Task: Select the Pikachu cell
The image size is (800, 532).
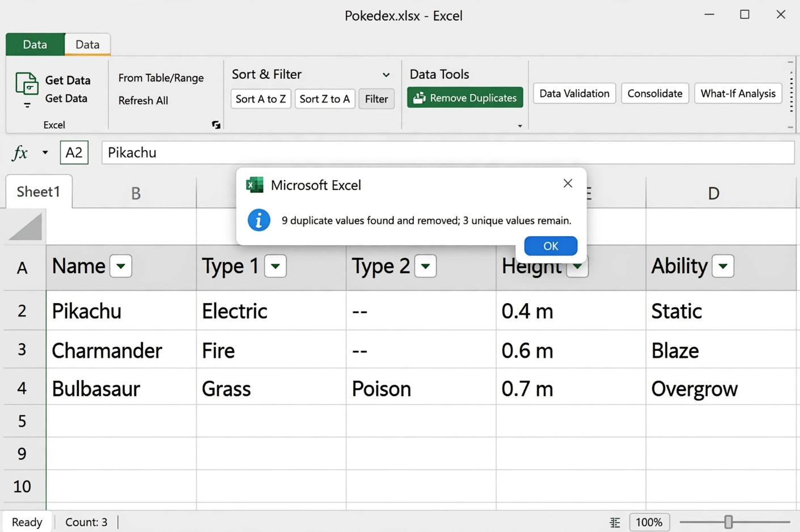Action: point(121,310)
